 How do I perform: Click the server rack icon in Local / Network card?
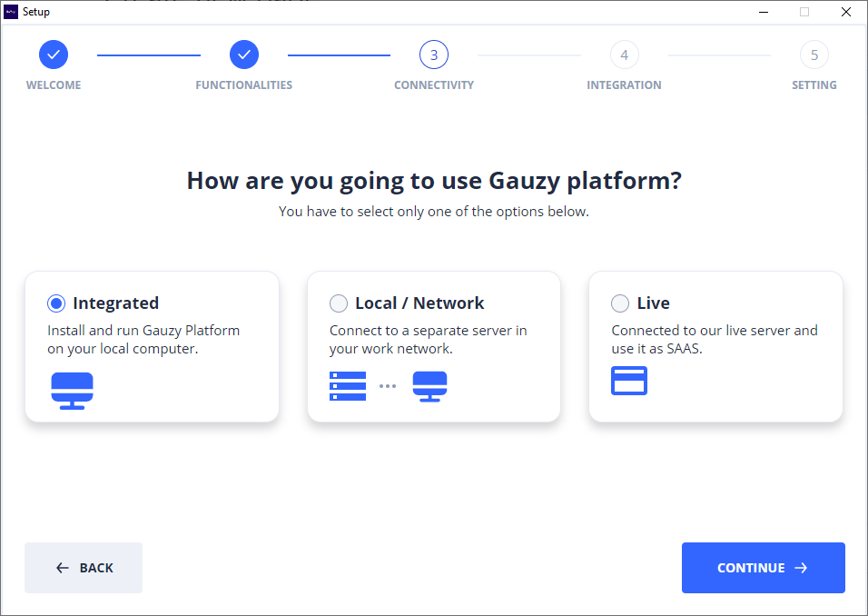[348, 386]
